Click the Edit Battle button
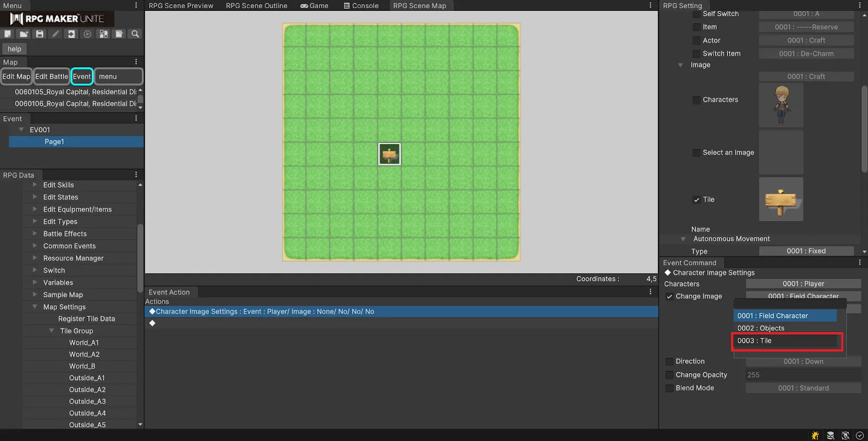 click(52, 76)
